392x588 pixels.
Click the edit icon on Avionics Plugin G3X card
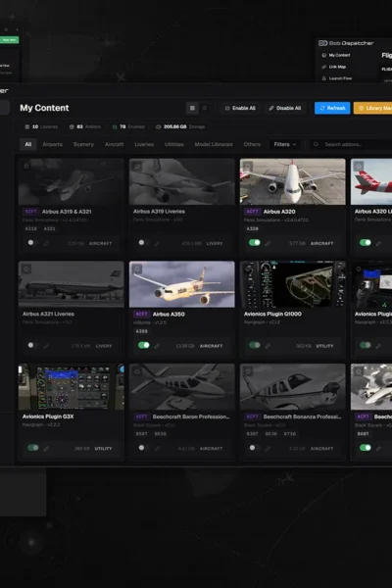(x=46, y=448)
